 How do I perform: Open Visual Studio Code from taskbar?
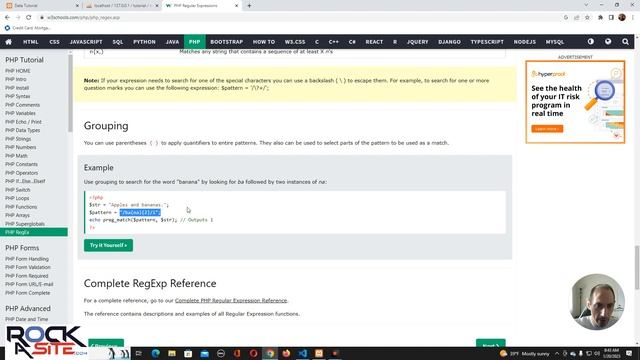(x=302, y=353)
